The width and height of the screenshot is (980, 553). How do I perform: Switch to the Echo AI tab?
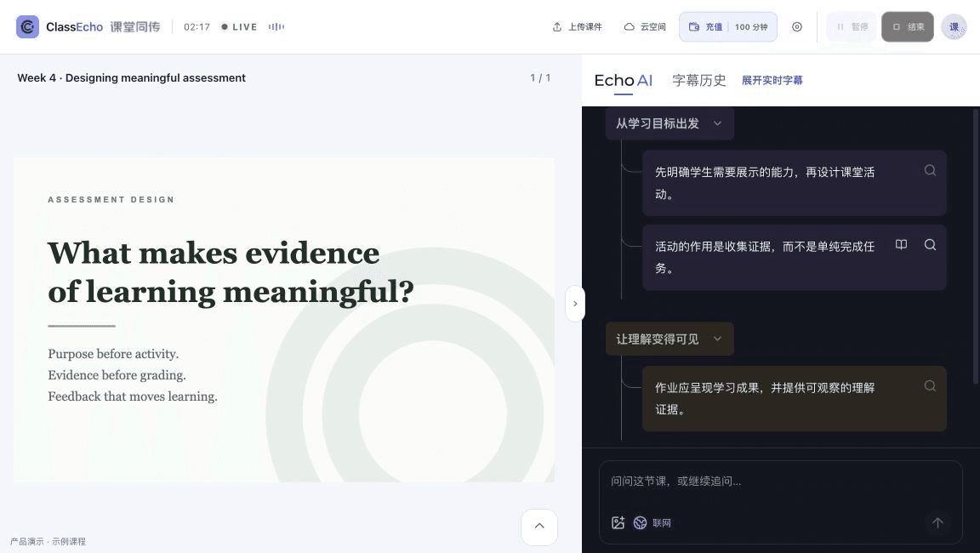pyautogui.click(x=623, y=81)
